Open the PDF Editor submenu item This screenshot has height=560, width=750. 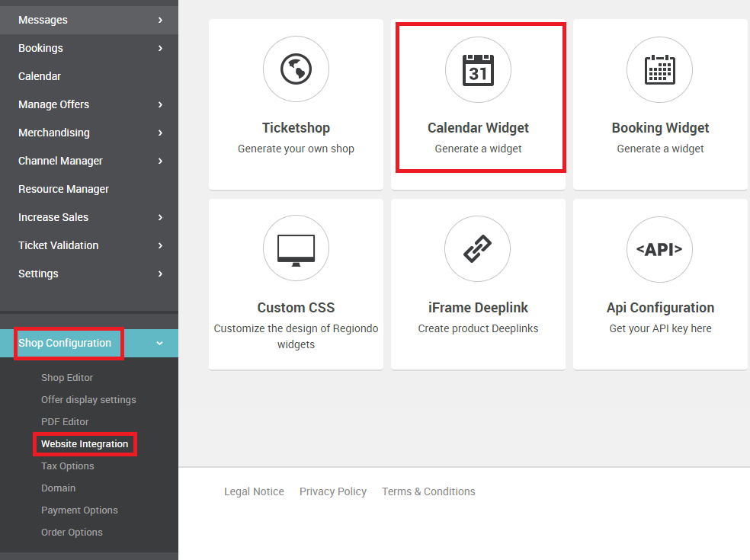click(x=65, y=422)
